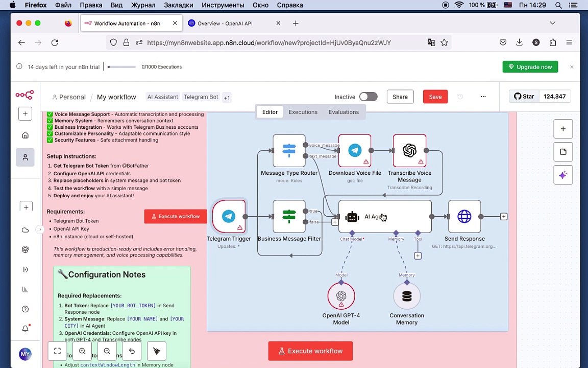Open Personal project icon in sidebar

click(x=25, y=157)
